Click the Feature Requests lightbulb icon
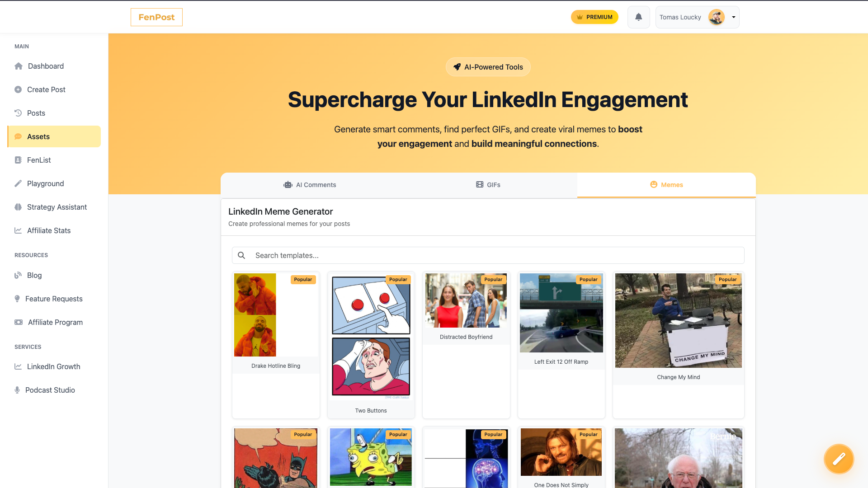This screenshot has height=488, width=868. coord(17,299)
